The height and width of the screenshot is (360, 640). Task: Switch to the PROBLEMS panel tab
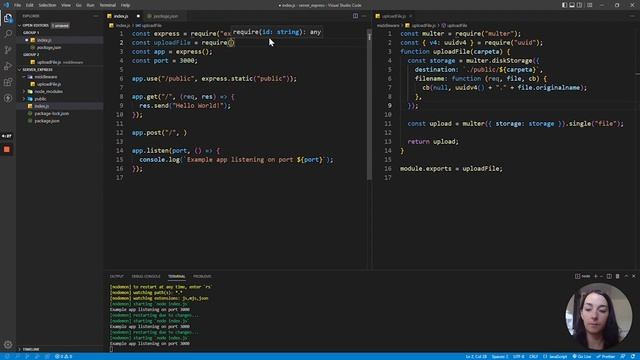(x=202, y=276)
